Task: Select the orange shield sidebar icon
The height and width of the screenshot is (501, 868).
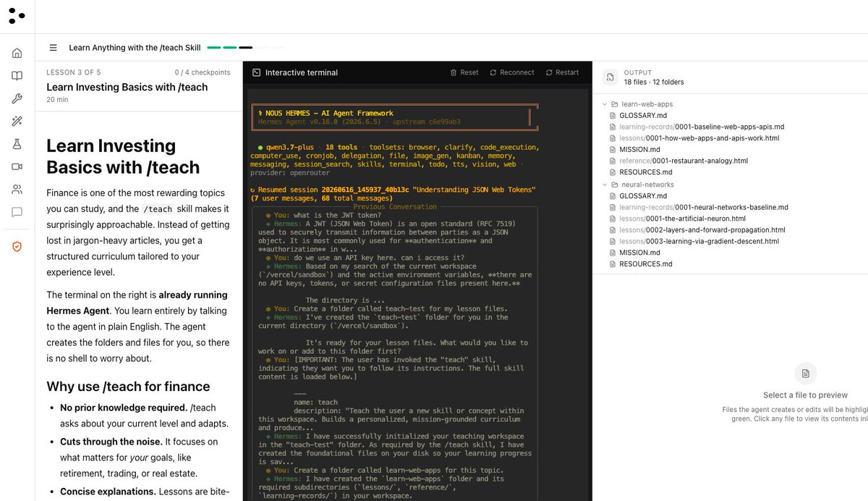Action: [17, 247]
